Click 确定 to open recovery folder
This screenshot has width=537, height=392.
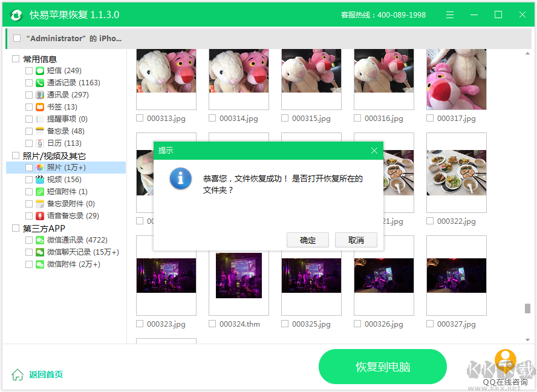click(x=308, y=240)
